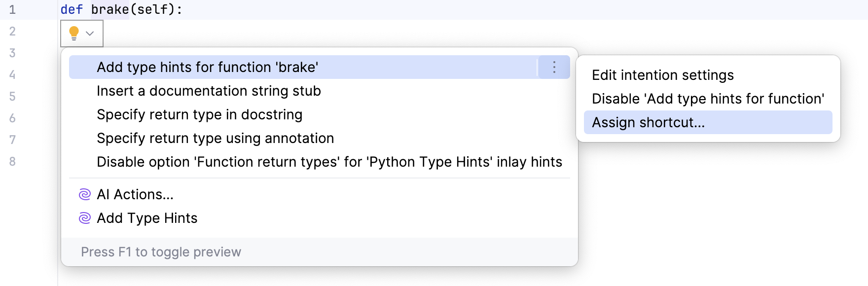Image resolution: width=868 pixels, height=286 pixels.
Task: Open Edit intention settings
Action: pos(662,75)
